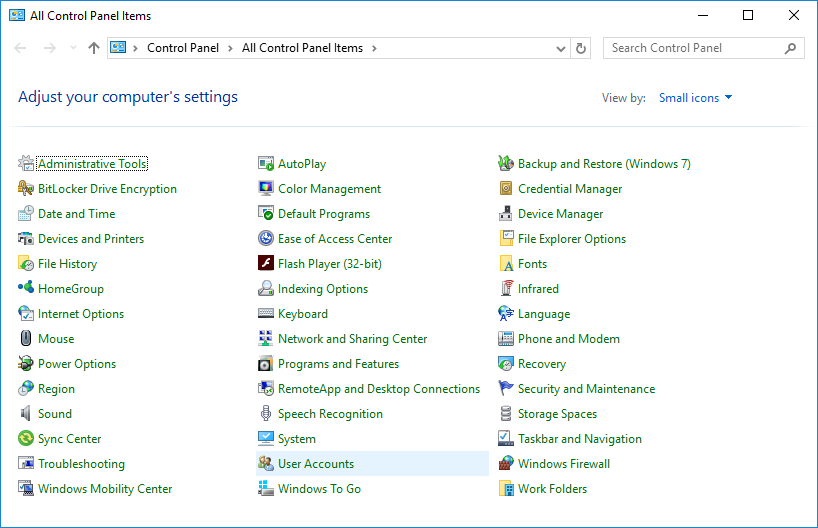Viewport: 818px width, 528px height.
Task: Open Default Programs link
Action: [324, 214]
